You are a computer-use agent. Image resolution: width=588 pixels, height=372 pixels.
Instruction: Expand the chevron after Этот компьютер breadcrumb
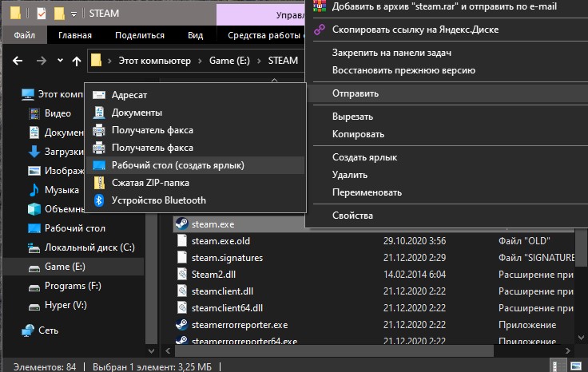point(200,61)
